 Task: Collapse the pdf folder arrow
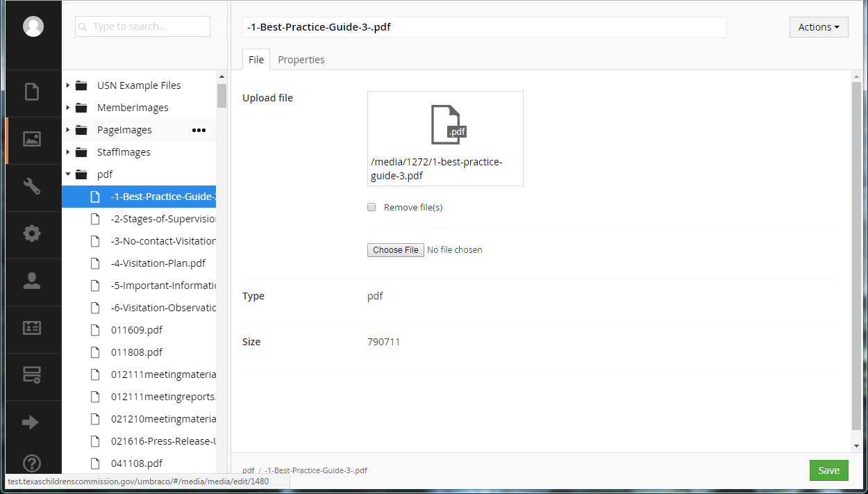[x=67, y=174]
